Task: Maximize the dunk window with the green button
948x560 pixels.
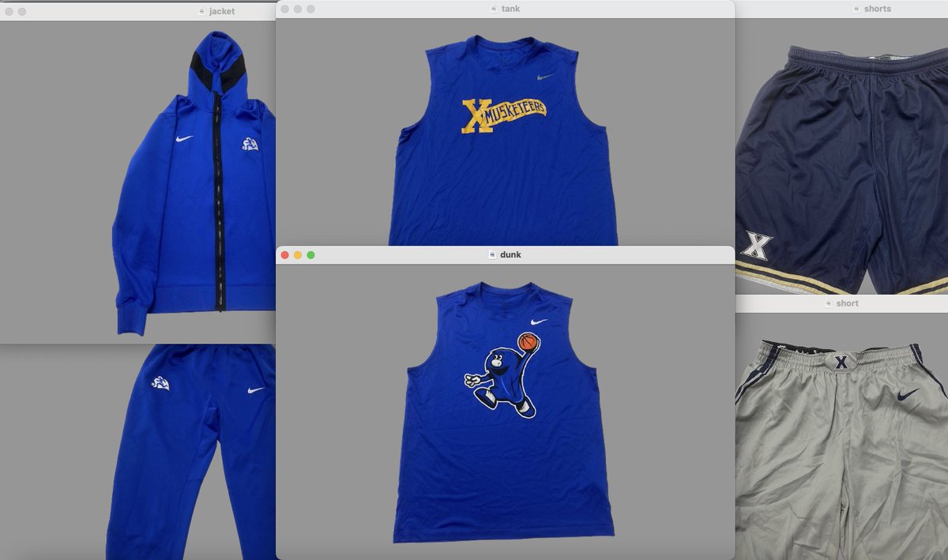Action: [x=310, y=255]
